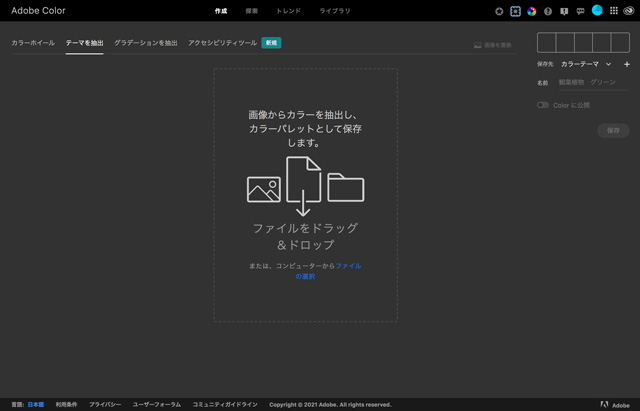Click the Adobe Color logo title
640x411 pixels.
point(38,11)
